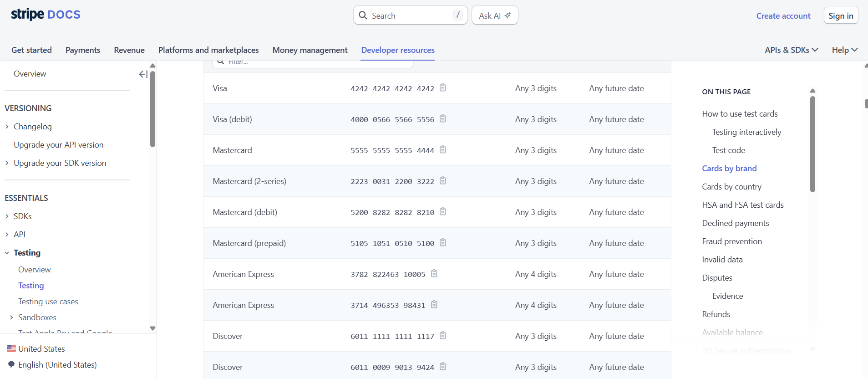The height and width of the screenshot is (379, 868).
Task: Open the Help dropdown menu
Action: point(844,50)
